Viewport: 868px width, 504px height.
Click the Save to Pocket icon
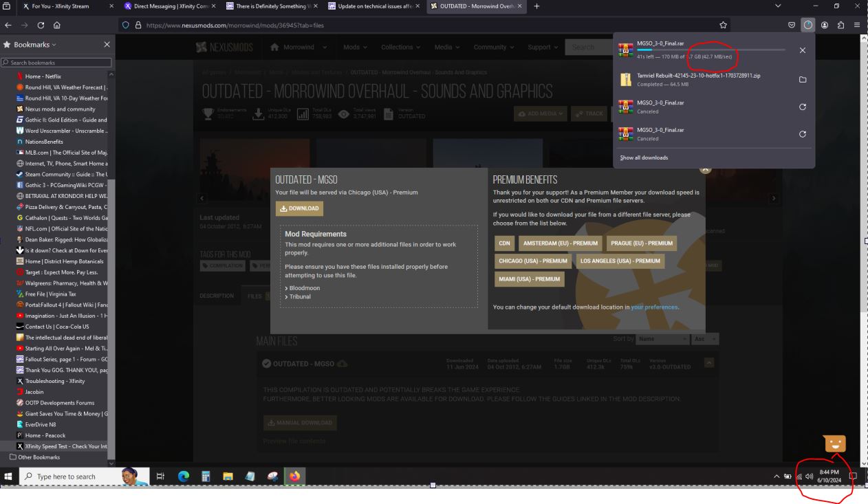click(x=793, y=25)
